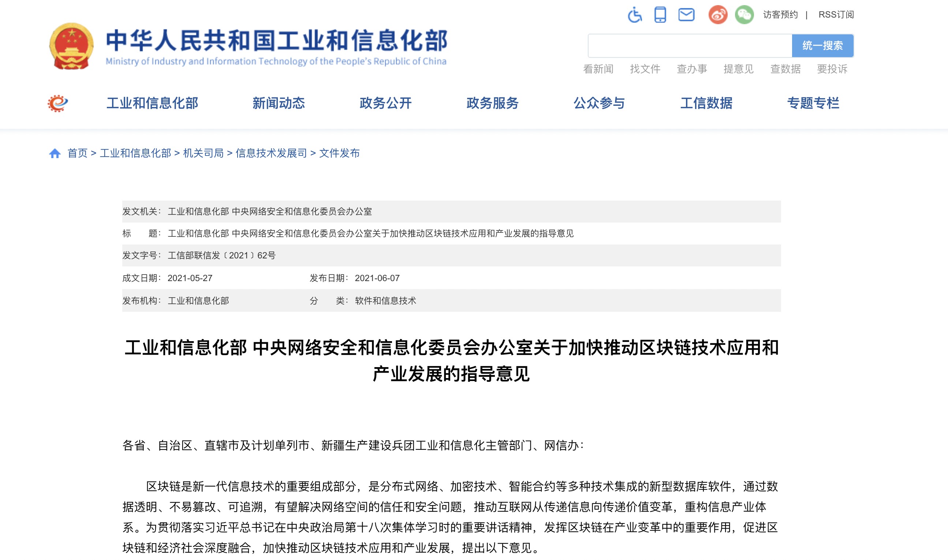Click 文件发布 breadcrumb link
Viewport: 948px width, 560px height.
[x=339, y=153]
